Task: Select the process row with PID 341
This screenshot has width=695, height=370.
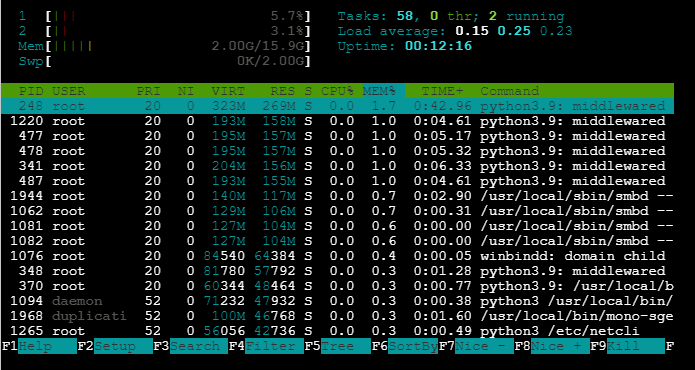Action: pyautogui.click(x=337, y=166)
